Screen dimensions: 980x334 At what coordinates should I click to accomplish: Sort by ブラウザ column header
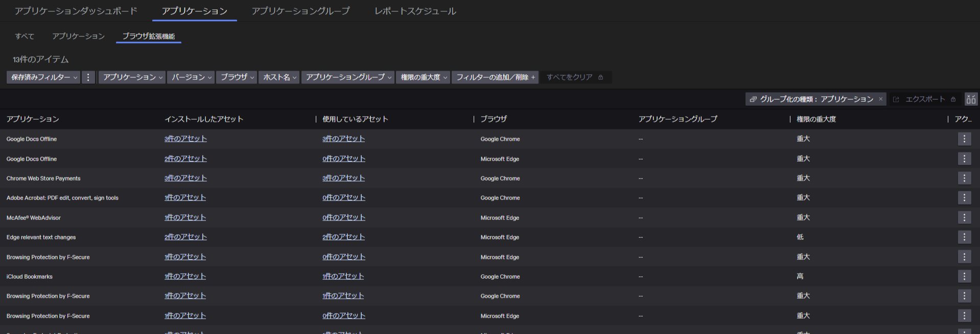(494, 119)
